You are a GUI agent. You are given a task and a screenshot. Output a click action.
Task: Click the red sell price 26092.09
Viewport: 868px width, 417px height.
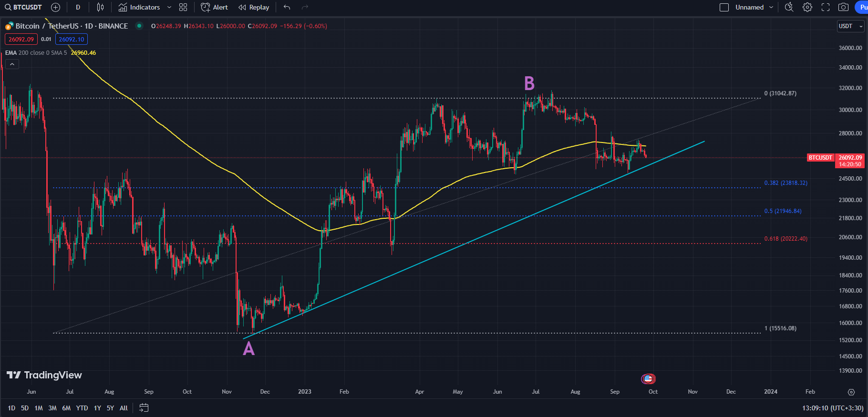21,39
